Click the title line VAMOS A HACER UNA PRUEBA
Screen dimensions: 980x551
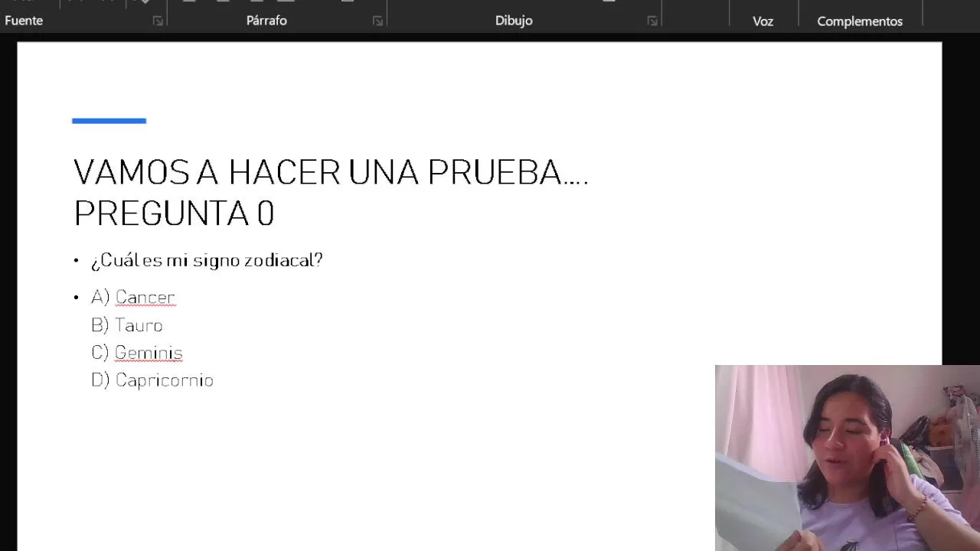331,172
